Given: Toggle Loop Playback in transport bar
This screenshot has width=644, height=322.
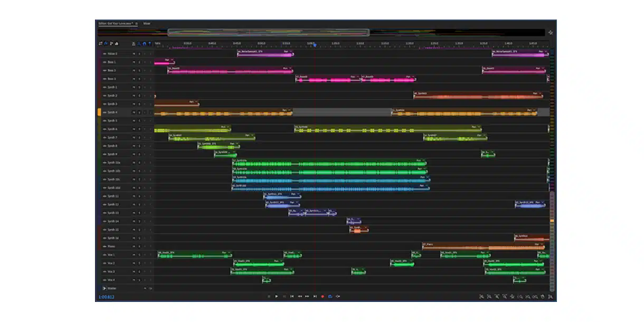Looking at the screenshot, I should (330, 297).
